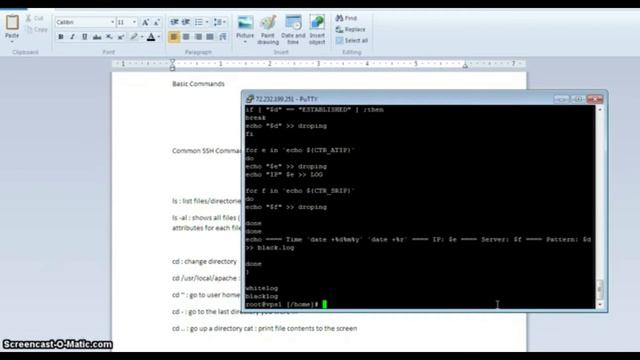Click the 'Basic Commands' heading in WordPad
Viewport: 640px width, 360px height.
pyautogui.click(x=198, y=84)
